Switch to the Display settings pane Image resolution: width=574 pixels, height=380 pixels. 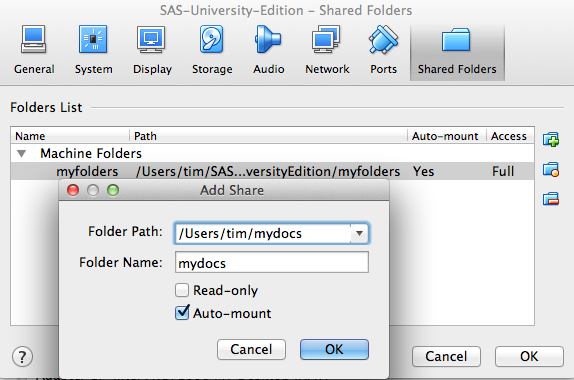(152, 50)
